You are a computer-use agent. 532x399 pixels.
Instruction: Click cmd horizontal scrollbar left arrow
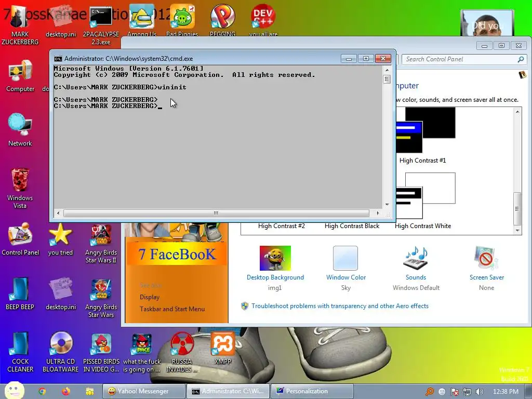58,213
